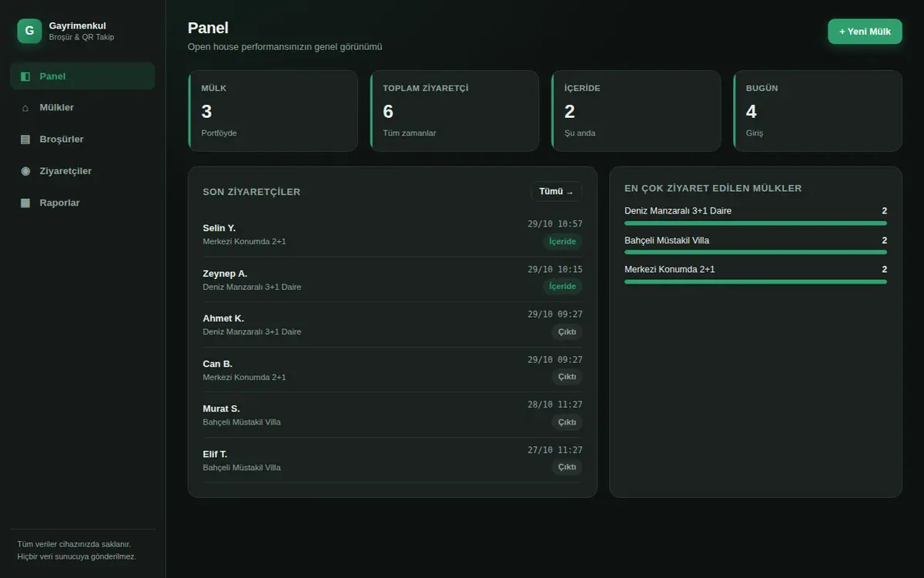924x578 pixels.
Task: Click the Mülkler house icon
Action: (x=25, y=108)
